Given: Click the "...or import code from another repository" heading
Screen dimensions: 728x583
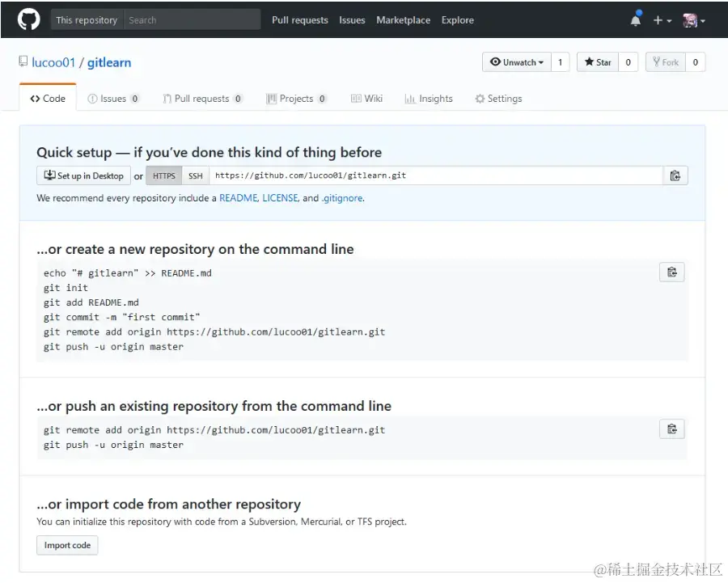Looking at the screenshot, I should pos(168,504).
